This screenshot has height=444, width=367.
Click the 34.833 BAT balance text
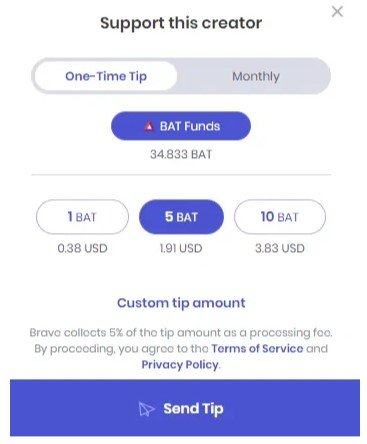pos(181,154)
